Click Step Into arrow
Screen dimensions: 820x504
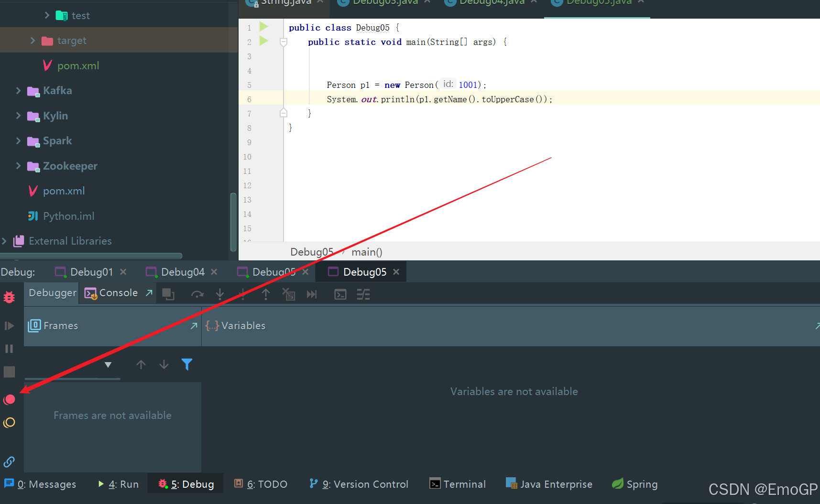[x=220, y=294]
